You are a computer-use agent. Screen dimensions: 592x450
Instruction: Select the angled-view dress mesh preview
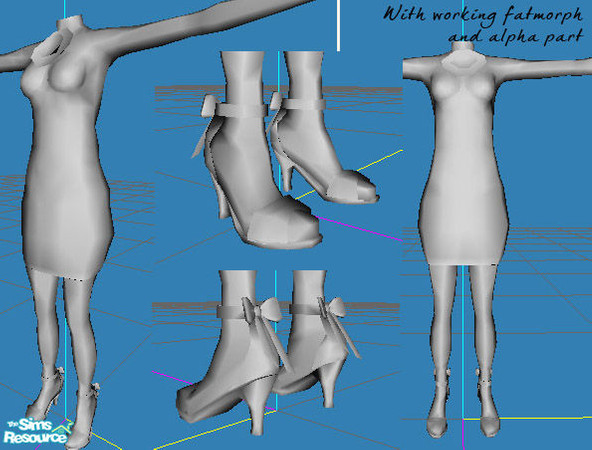(x=77, y=225)
